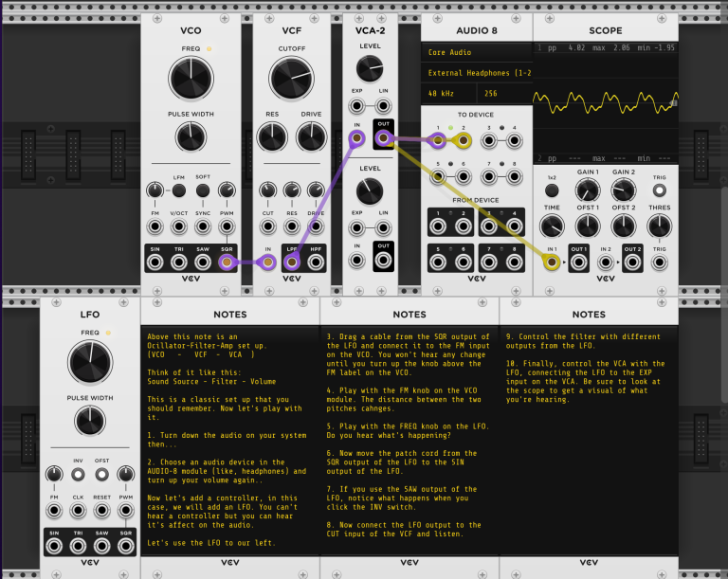Click the Scope GAIN 1 knob
This screenshot has height=579, width=728.
click(588, 190)
